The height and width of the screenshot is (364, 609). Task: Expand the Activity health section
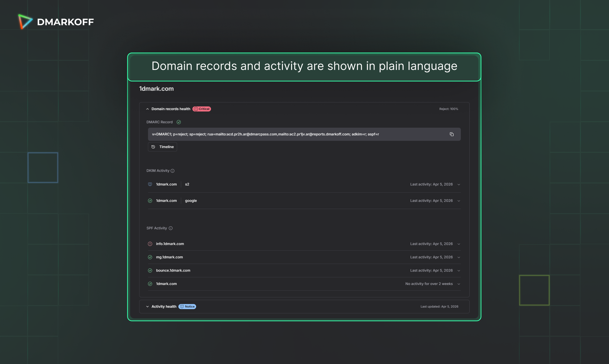pyautogui.click(x=148, y=307)
